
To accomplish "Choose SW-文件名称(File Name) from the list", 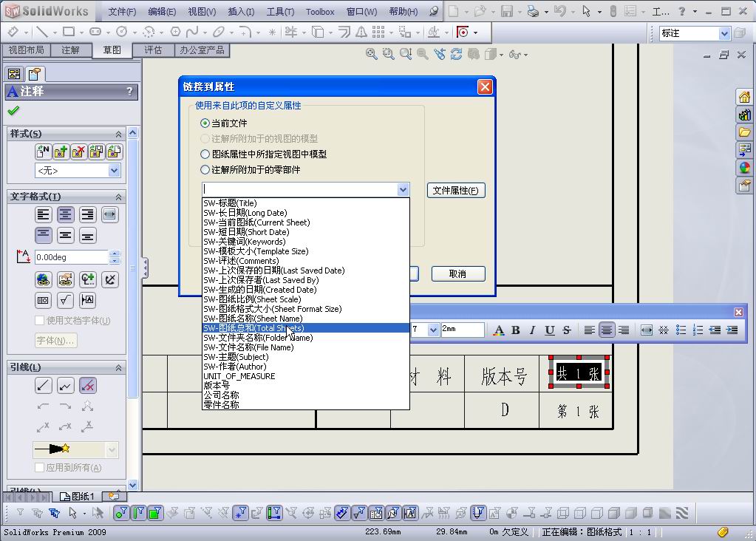I will (306, 347).
